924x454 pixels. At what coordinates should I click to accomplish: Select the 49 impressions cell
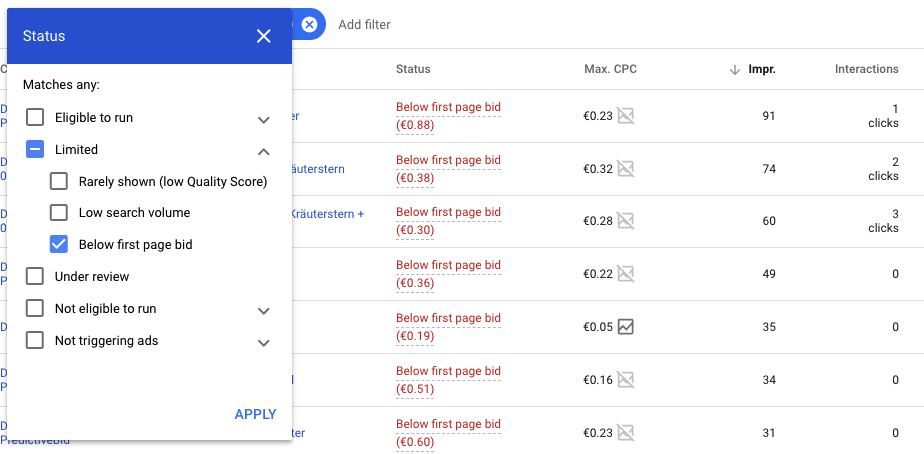(x=768, y=274)
